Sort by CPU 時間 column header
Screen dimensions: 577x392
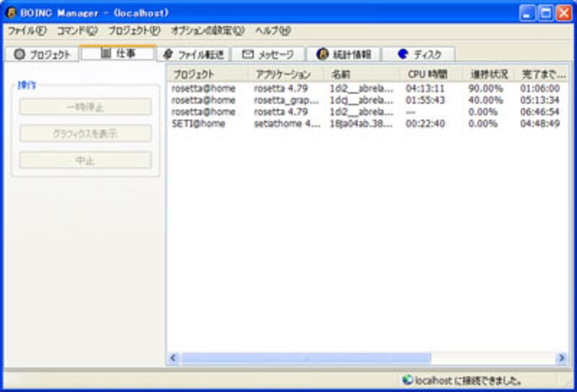coord(431,74)
